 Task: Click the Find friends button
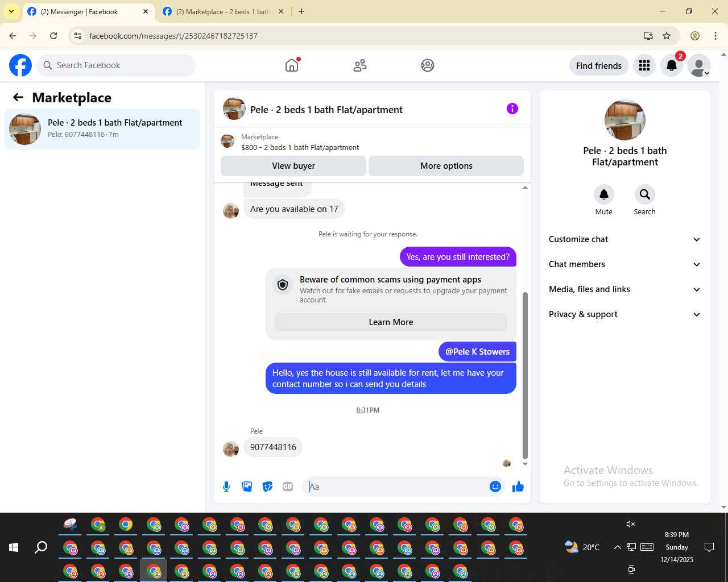point(599,65)
